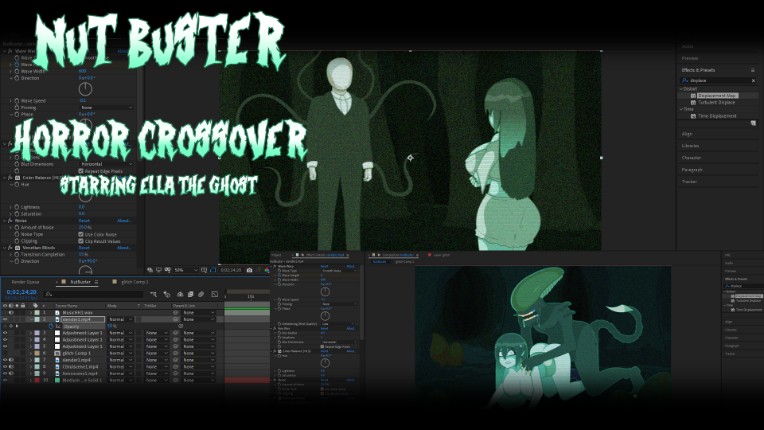Collapse the Distort category in Effects & Presets
The image size is (764, 430).
click(x=682, y=89)
